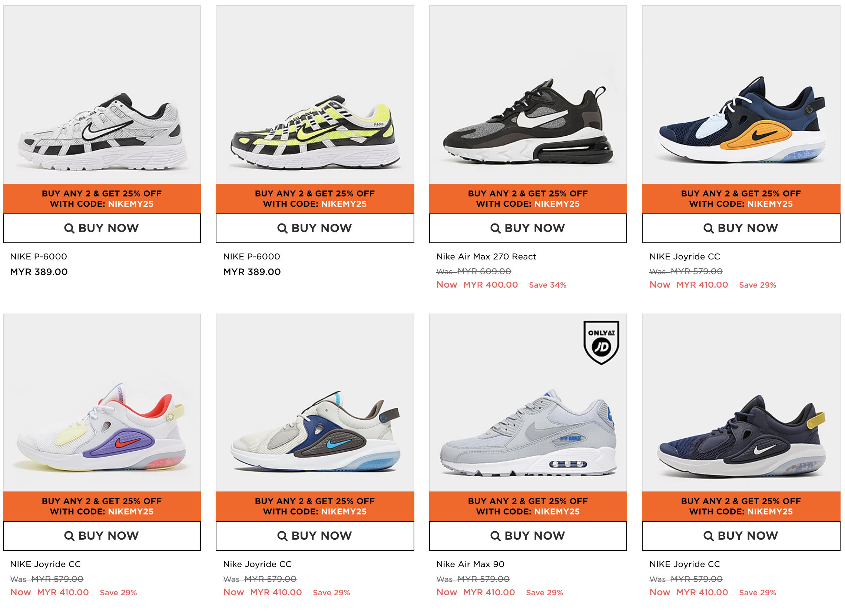Click Buy Now for navy orange Joyride CC
The width and height of the screenshot is (845, 616).
[x=740, y=228]
